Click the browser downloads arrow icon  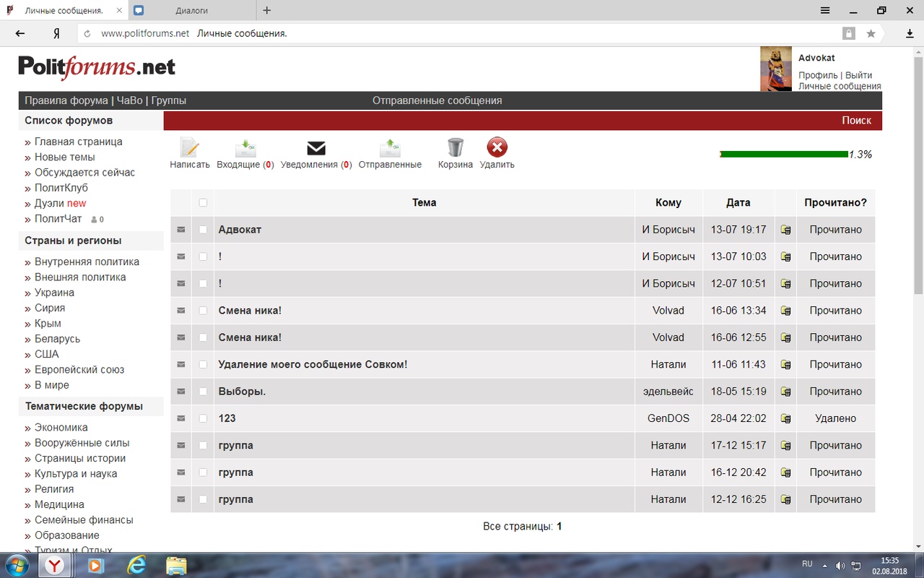910,33
